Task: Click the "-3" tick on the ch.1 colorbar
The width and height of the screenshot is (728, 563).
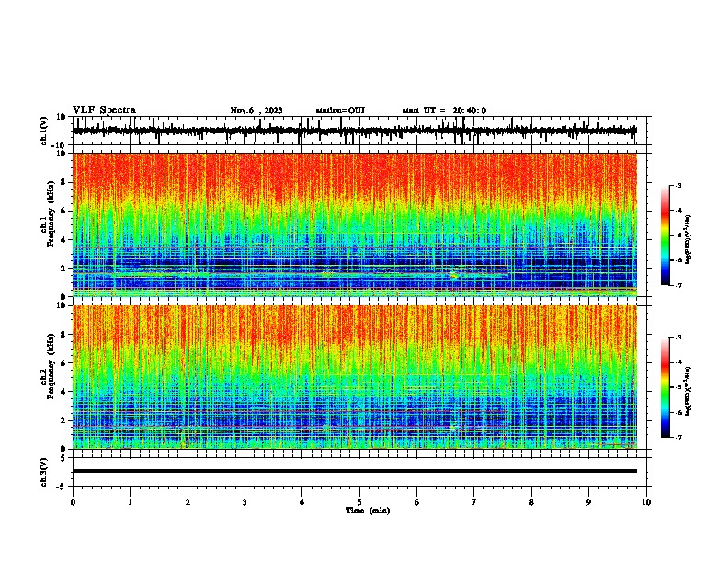Action: (677, 186)
